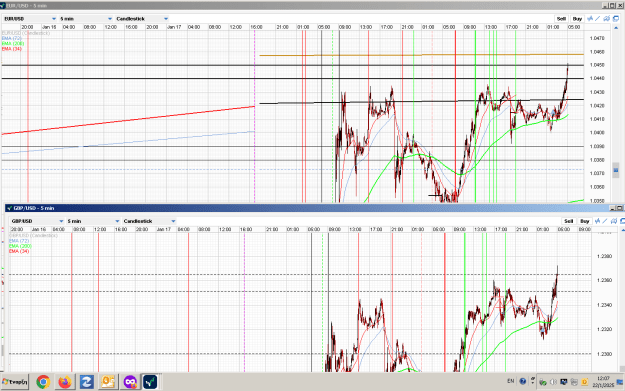625x391 pixels.
Task: Click EMA (72) label in GBP/USD chart
Action: (x=19, y=241)
